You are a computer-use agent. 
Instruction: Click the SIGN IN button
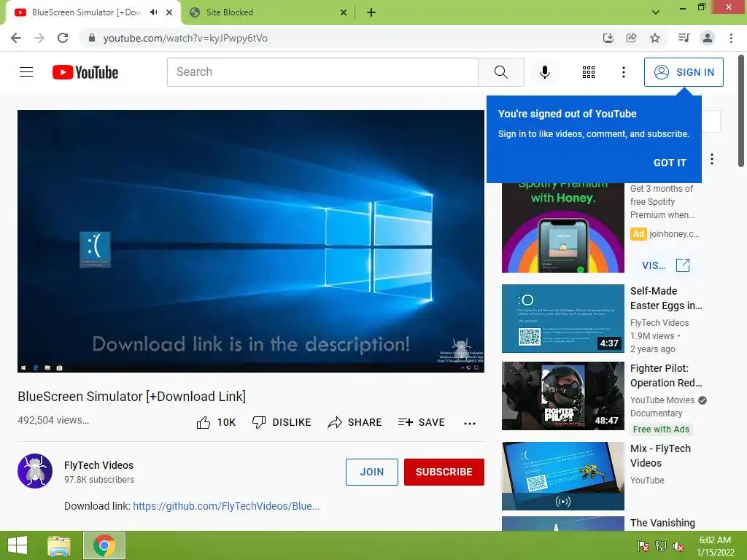click(x=684, y=72)
